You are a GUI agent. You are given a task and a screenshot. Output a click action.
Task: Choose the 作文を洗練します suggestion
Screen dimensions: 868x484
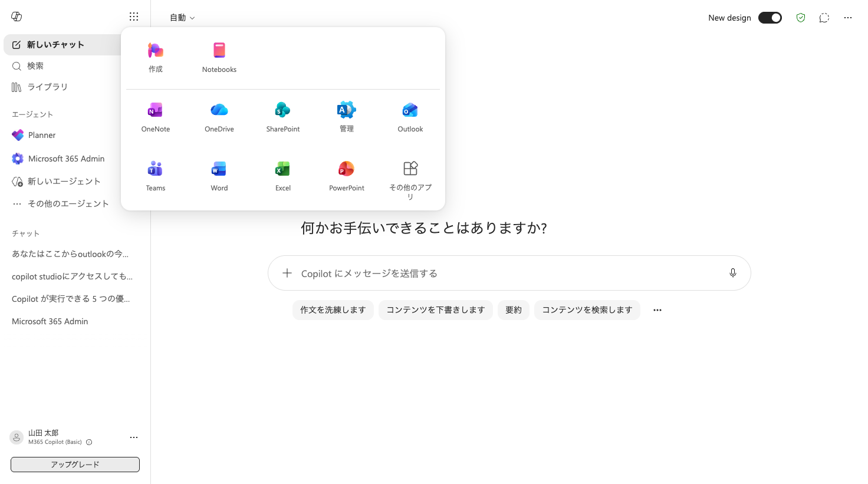click(x=333, y=310)
